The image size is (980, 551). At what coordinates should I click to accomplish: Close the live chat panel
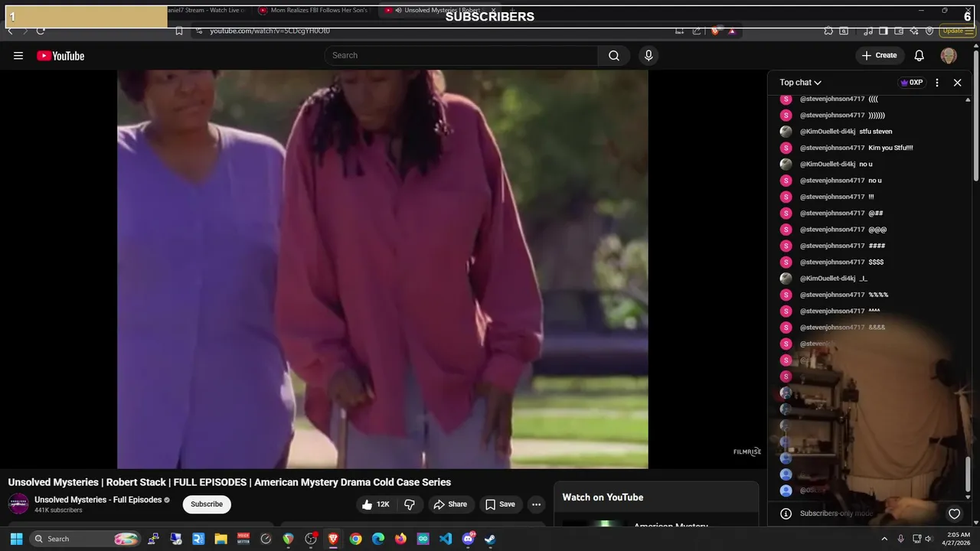click(x=957, y=83)
